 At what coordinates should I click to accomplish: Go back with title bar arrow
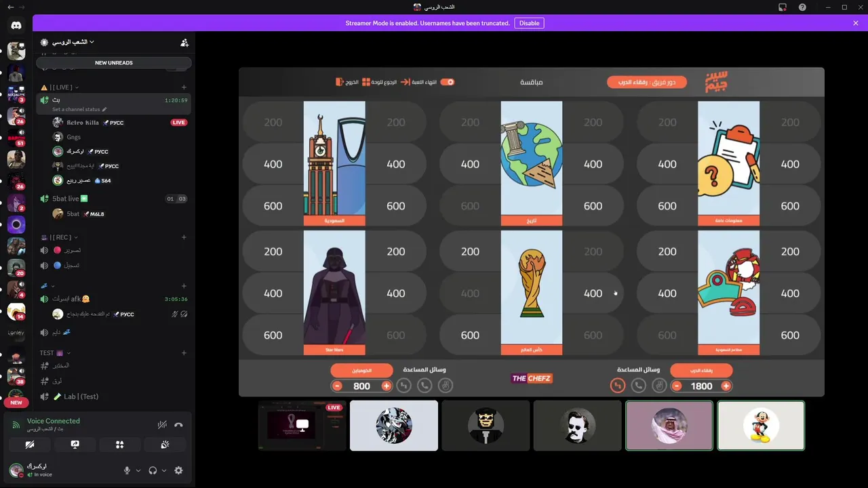[x=9, y=7]
